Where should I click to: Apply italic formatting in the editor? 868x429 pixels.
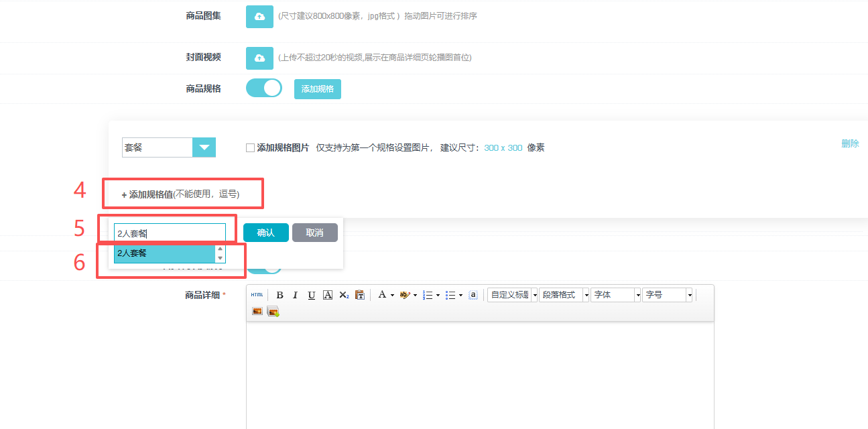(295, 295)
